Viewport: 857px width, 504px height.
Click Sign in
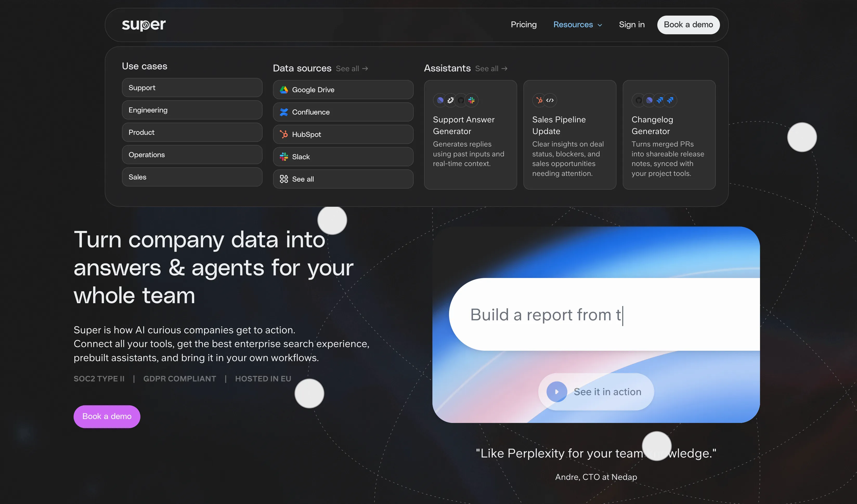pyautogui.click(x=632, y=25)
